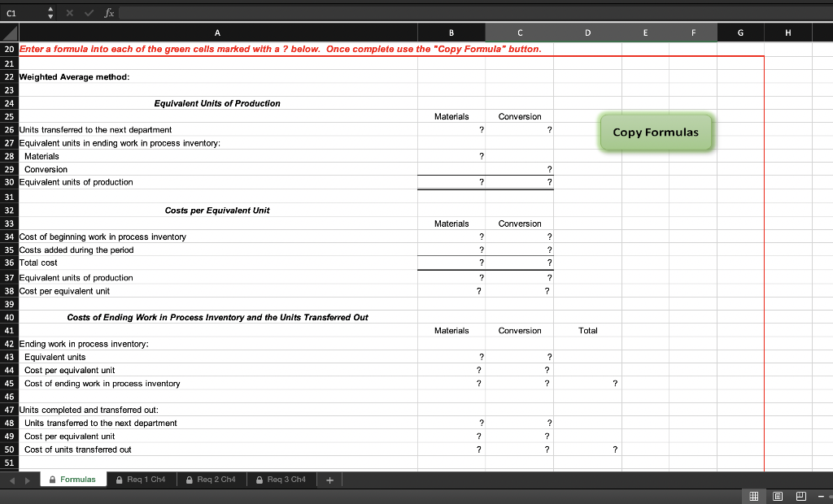Viewport: 833px width, 504px height.
Task: Select the Normal view icon in the status bar
Action: 753,497
